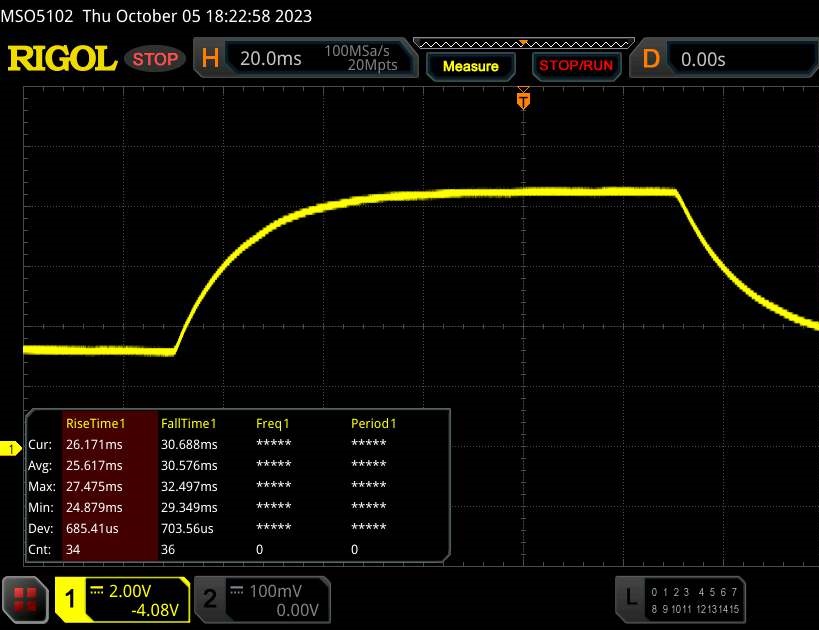Click channel 2 100mV scale value

pos(275,591)
